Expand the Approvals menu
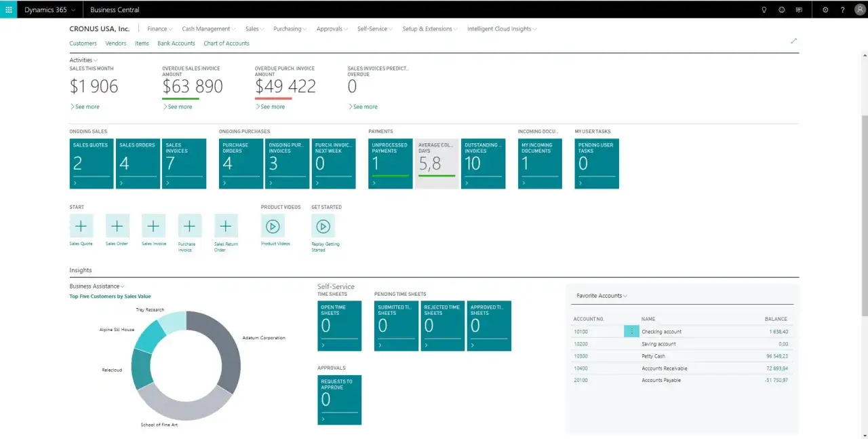 tap(332, 29)
